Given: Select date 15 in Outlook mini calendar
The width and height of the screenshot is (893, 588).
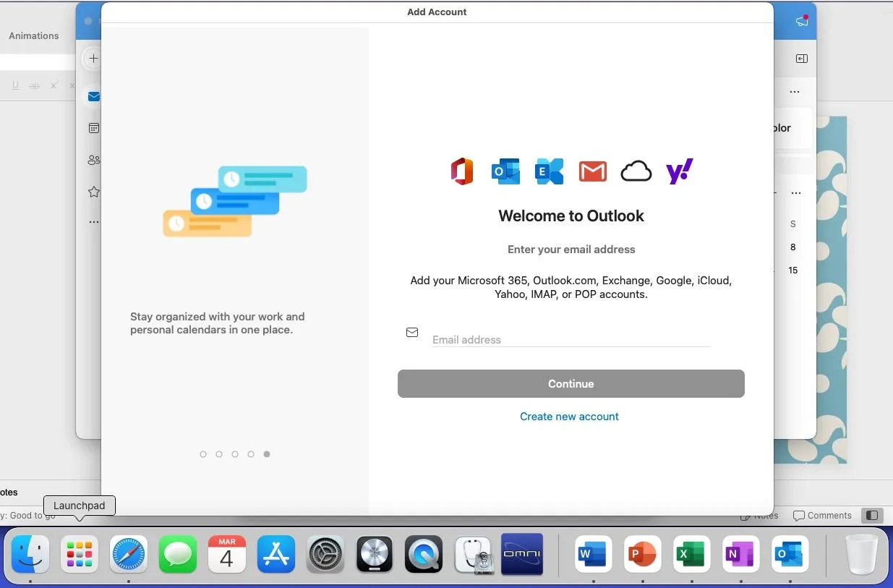Looking at the screenshot, I should tap(792, 270).
